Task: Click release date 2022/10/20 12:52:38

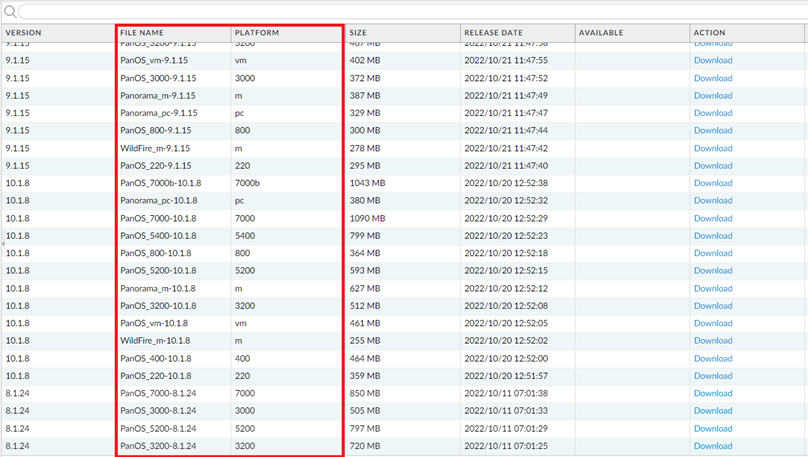Action: pos(506,183)
